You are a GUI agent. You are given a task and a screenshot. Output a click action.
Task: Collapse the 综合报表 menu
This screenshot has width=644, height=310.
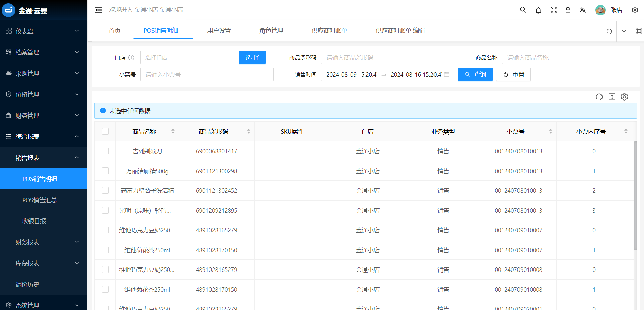pos(44,137)
